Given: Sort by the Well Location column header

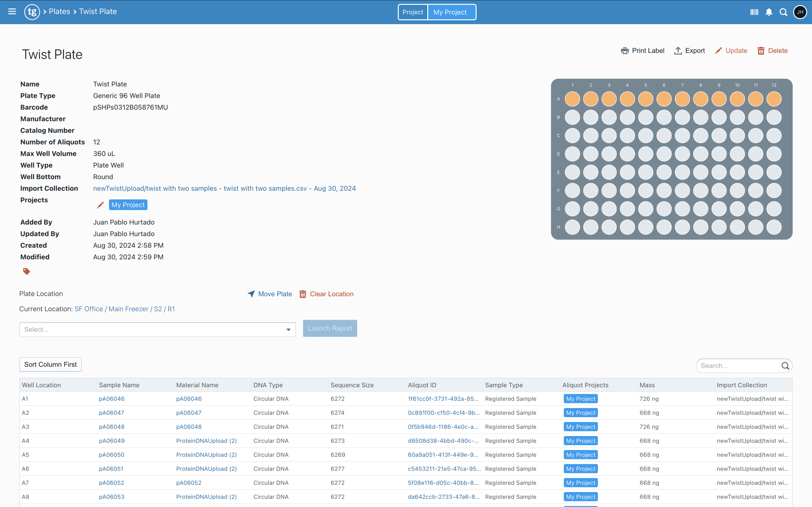Looking at the screenshot, I should tap(41, 385).
